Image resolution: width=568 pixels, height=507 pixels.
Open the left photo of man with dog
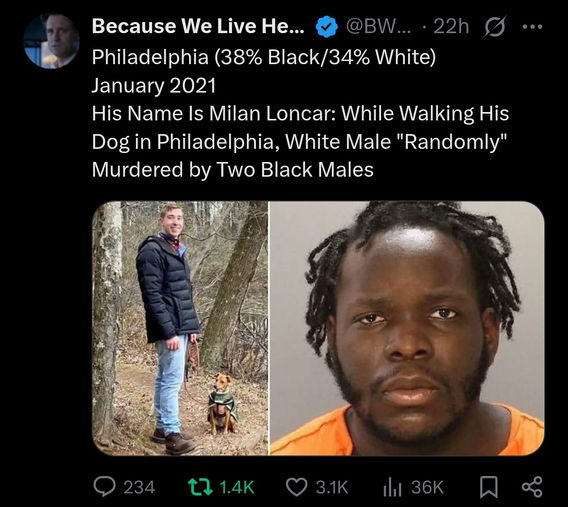coord(180,328)
